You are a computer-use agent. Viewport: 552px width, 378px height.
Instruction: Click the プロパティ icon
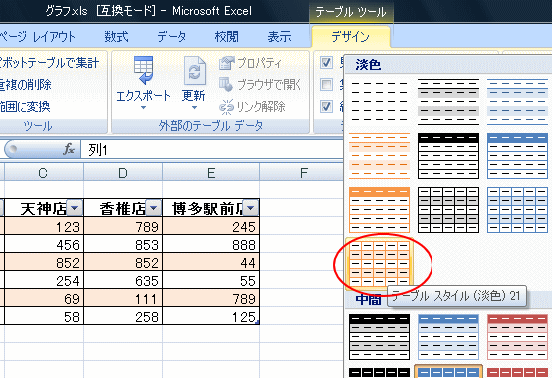(226, 63)
